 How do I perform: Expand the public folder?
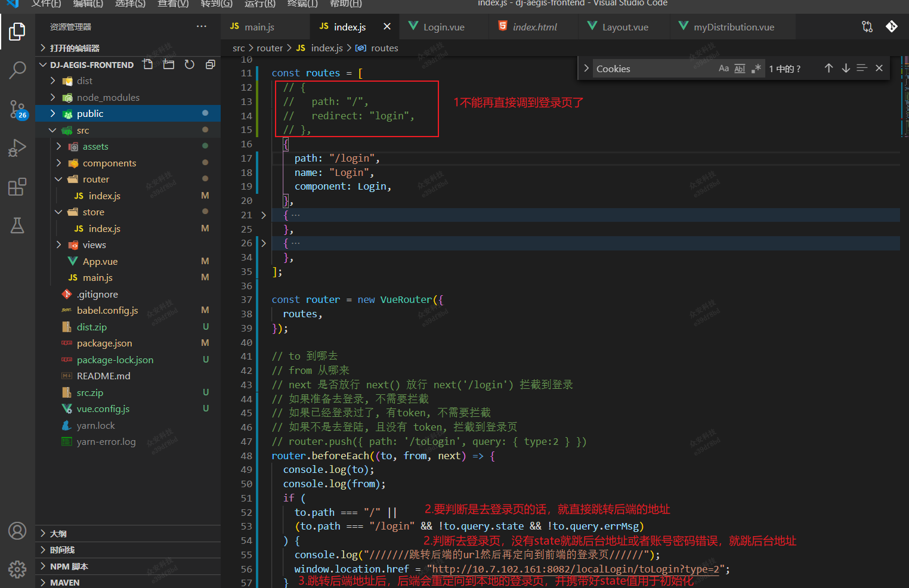52,113
